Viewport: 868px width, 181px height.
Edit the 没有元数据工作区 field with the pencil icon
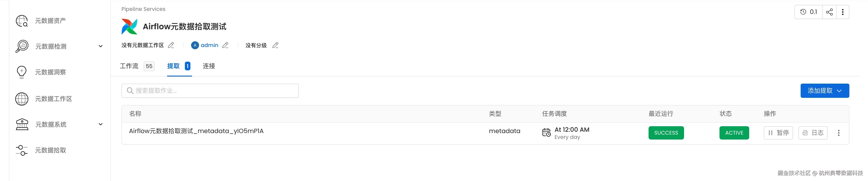tap(171, 45)
